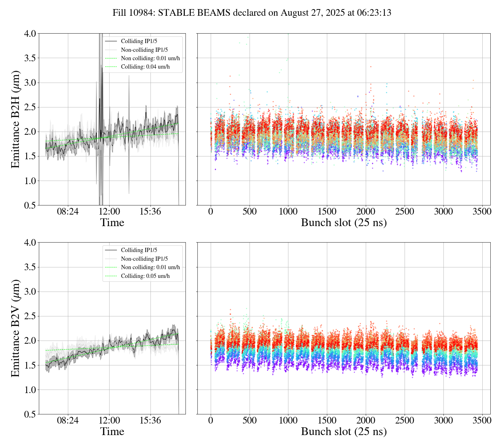Select "Non-colliding IP1/5" in the B2V legend
The height and width of the screenshot is (448, 504).
click(x=144, y=259)
